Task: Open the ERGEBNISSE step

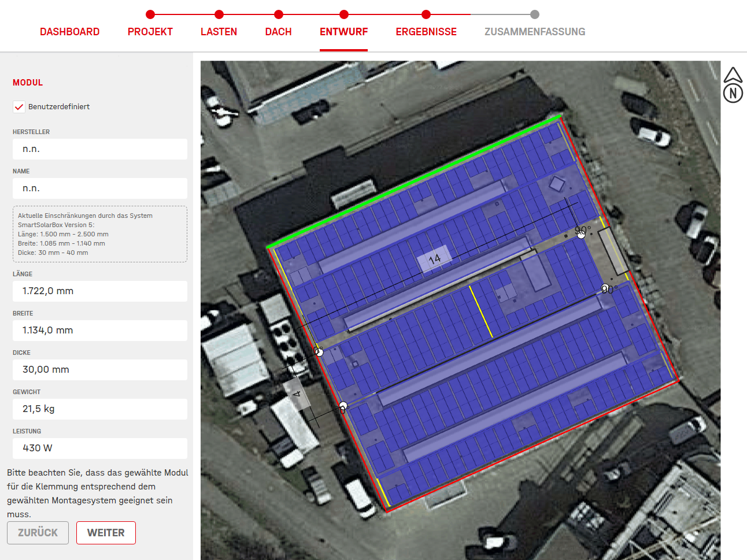Action: tap(426, 32)
